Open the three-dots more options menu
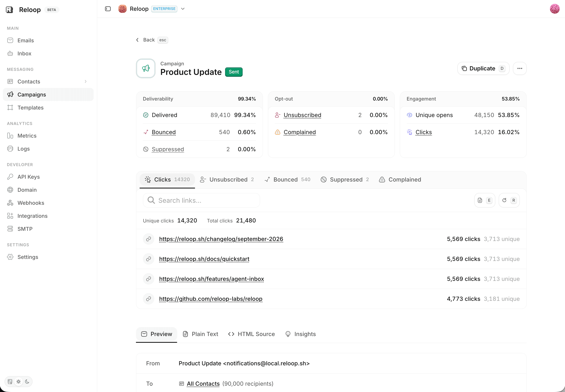The image size is (565, 392). [520, 69]
